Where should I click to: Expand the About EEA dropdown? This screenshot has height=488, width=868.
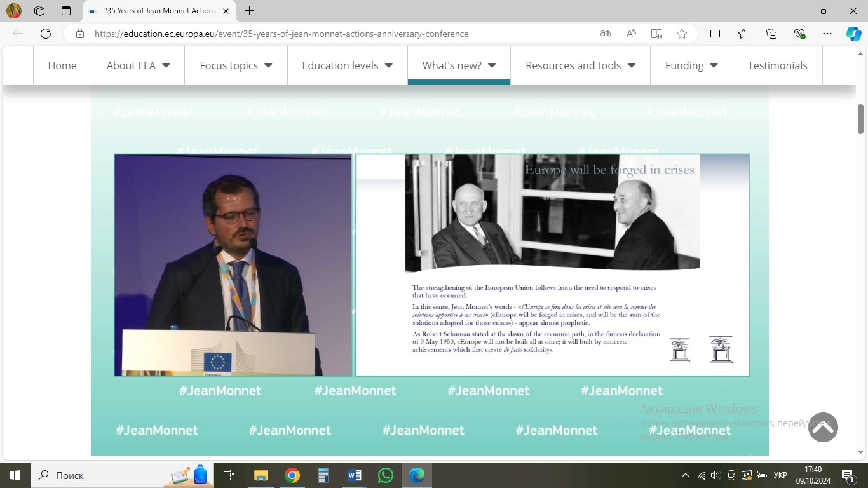[x=138, y=65]
